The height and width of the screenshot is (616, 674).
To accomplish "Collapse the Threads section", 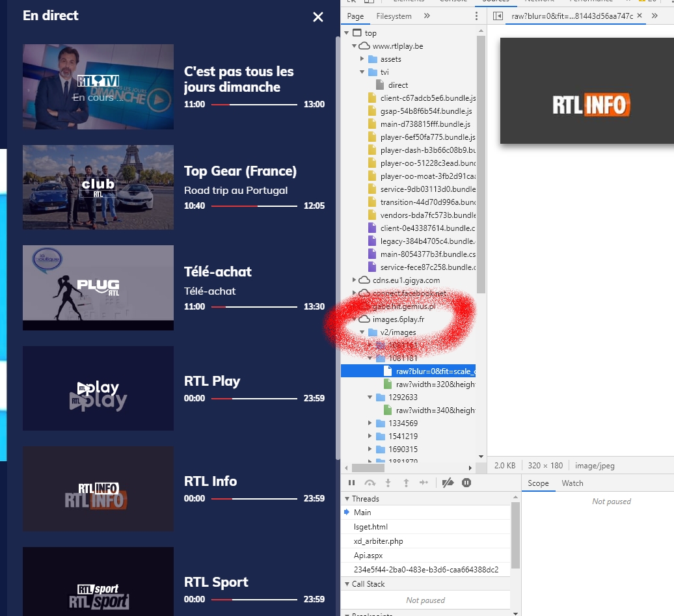I will pyautogui.click(x=347, y=499).
